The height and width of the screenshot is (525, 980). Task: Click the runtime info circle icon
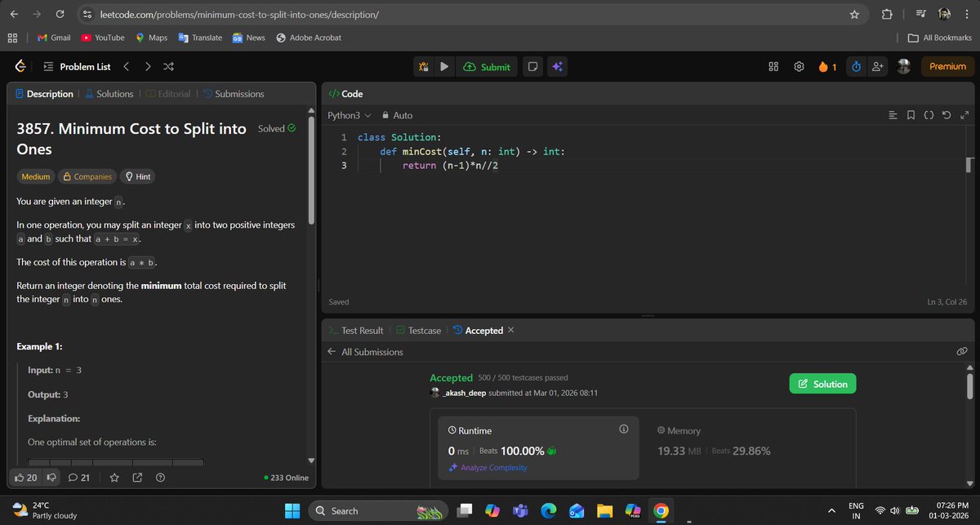click(x=623, y=429)
